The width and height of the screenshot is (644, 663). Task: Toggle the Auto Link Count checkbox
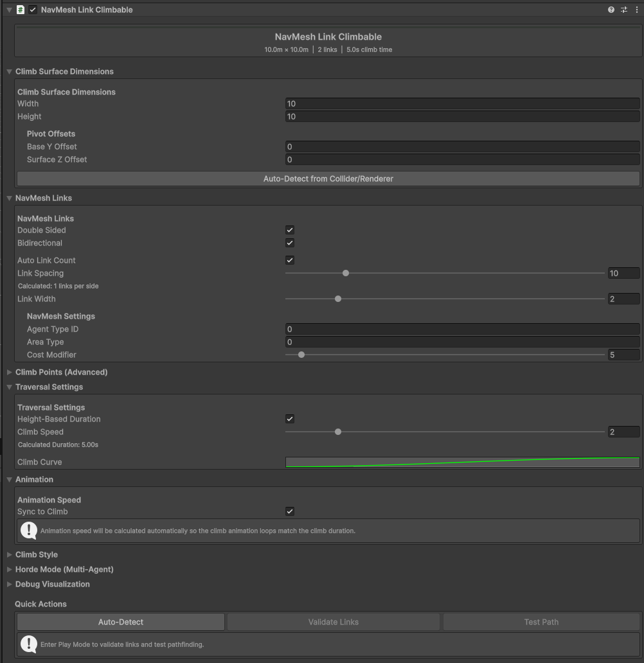point(290,260)
